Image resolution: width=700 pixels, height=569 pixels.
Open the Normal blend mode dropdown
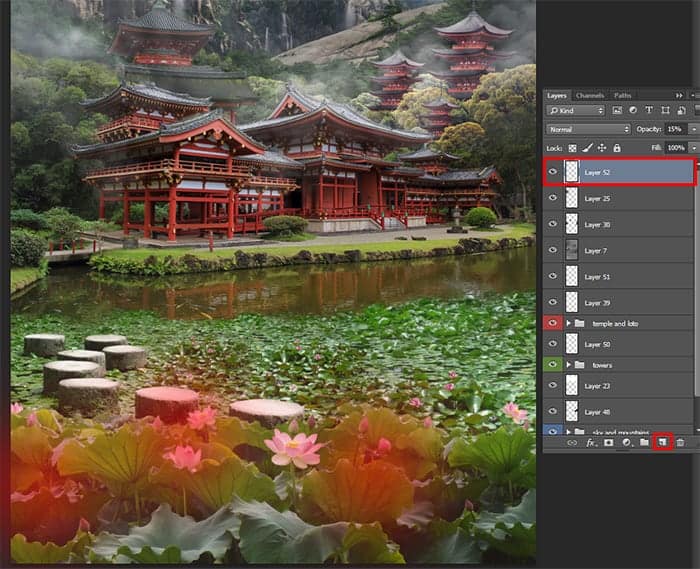coord(588,129)
